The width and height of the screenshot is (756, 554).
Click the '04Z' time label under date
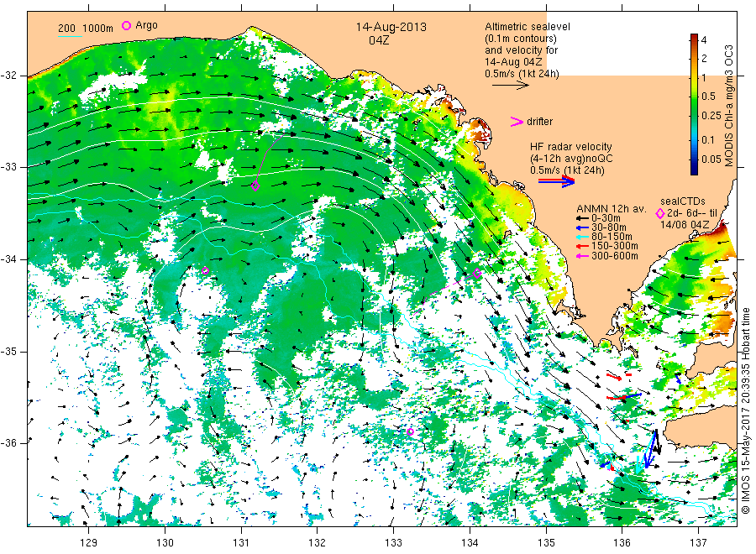tap(379, 40)
